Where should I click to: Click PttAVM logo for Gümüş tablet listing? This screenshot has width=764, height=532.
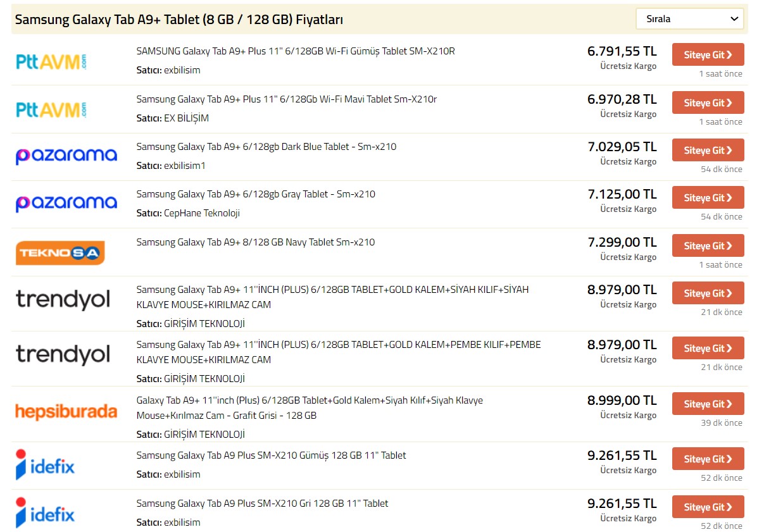[51, 61]
